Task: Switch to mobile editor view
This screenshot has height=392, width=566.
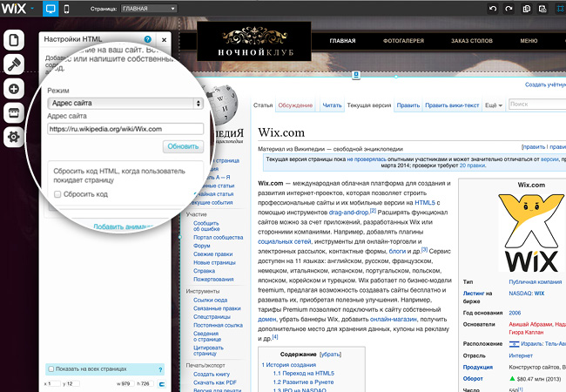Action: [x=66, y=9]
